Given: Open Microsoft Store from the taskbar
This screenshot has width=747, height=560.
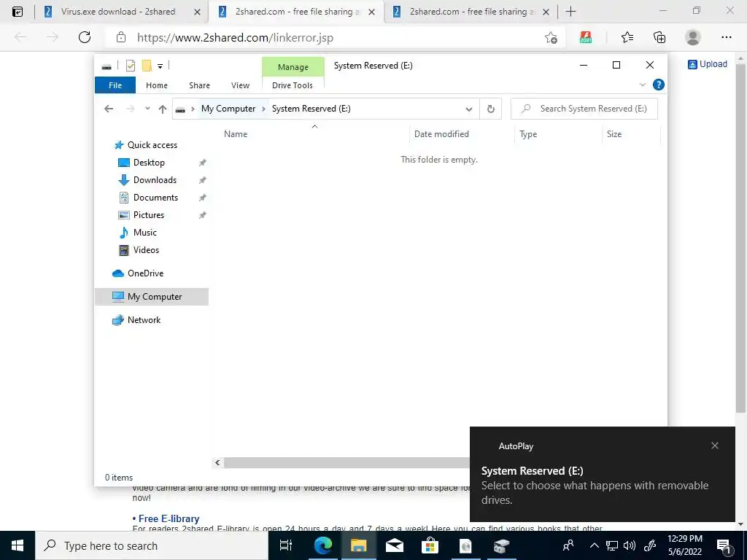Looking at the screenshot, I should pos(430,545).
